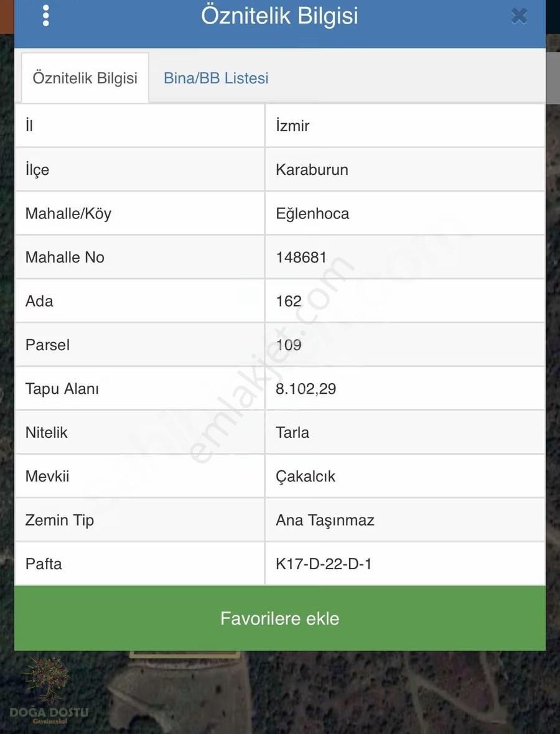Click the Mahalle No 148681 cell

[x=302, y=256]
